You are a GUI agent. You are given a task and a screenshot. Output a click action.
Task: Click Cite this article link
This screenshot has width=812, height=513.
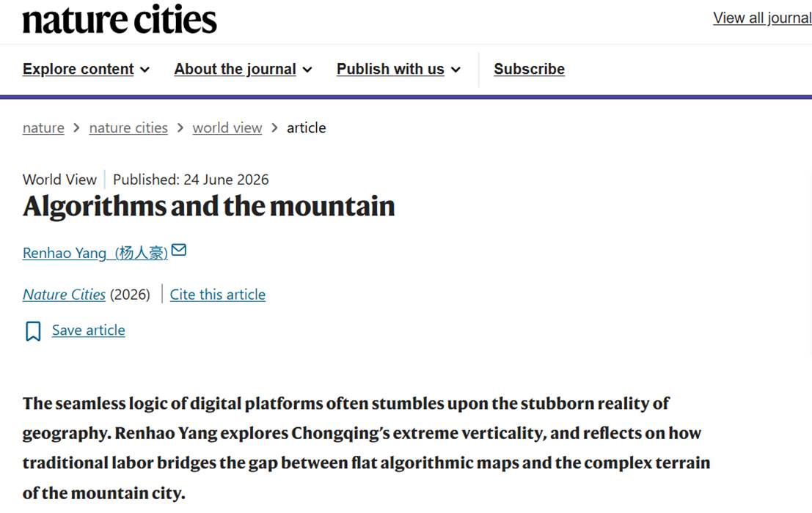218,295
